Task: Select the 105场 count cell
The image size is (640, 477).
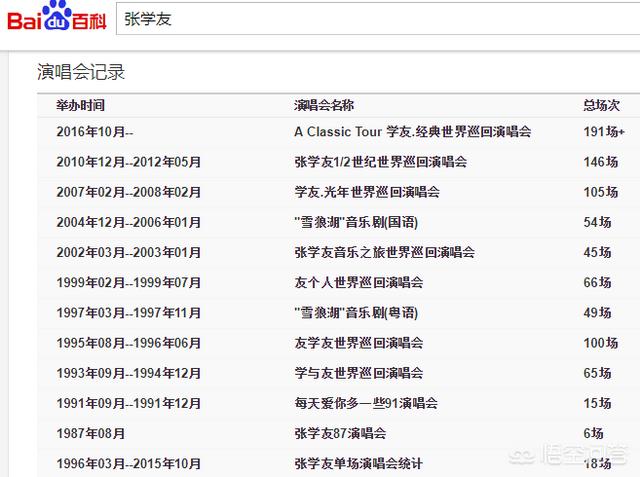Action: [x=600, y=192]
